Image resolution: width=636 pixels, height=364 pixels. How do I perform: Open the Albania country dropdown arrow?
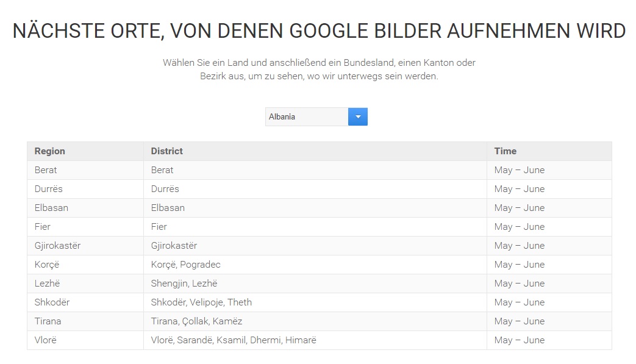[x=358, y=116]
